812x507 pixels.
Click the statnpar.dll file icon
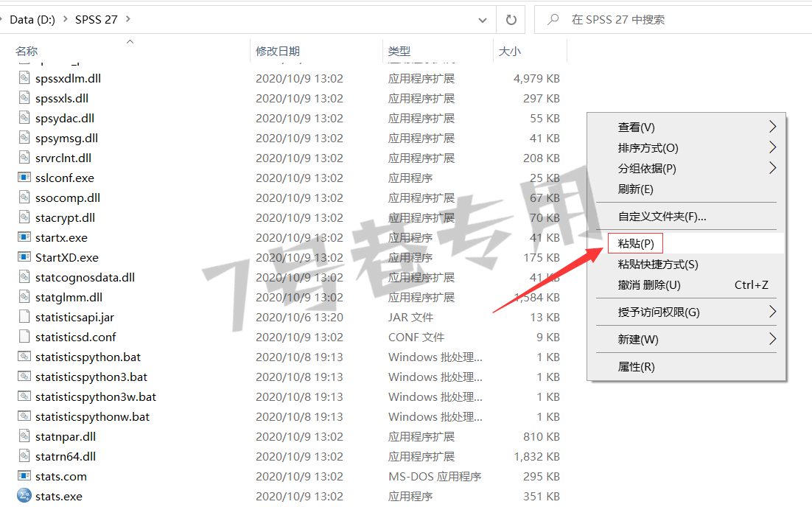(24, 436)
